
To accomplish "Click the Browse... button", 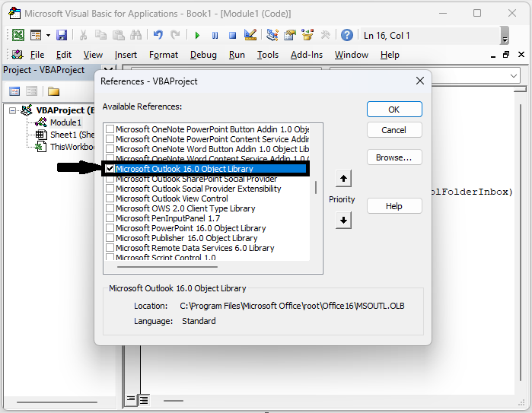I will tap(394, 157).
